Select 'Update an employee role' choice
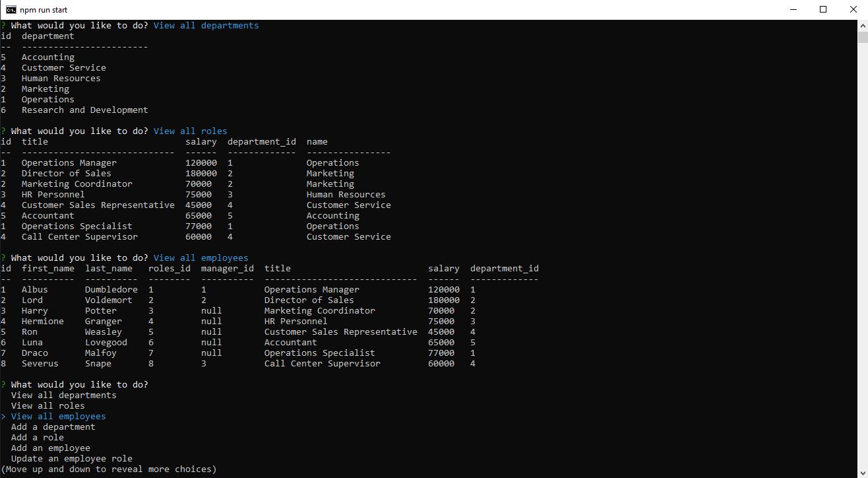868x478 pixels. 71,459
